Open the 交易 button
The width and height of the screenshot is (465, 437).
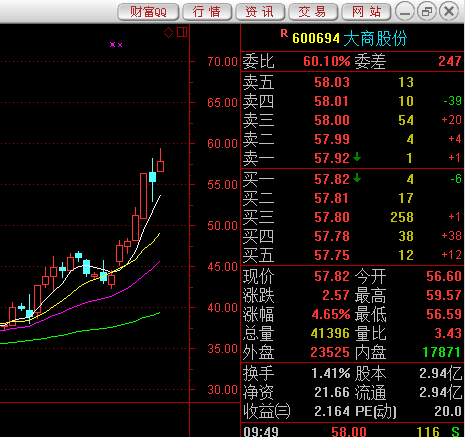click(x=313, y=12)
